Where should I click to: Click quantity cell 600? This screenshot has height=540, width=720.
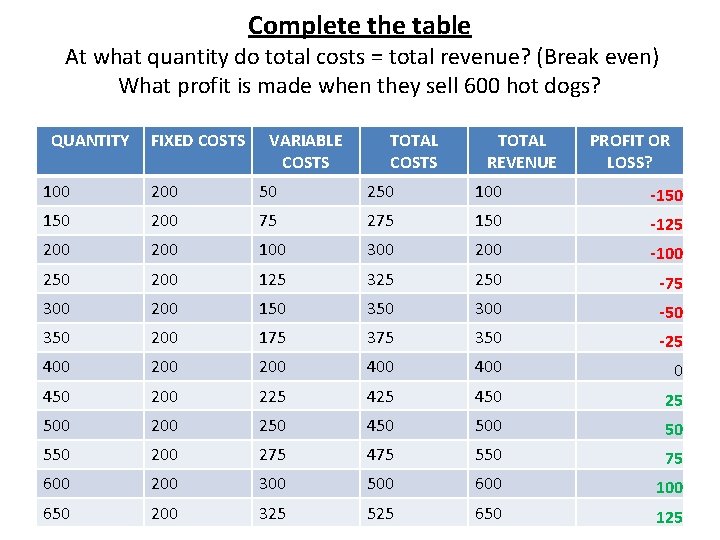point(56,483)
